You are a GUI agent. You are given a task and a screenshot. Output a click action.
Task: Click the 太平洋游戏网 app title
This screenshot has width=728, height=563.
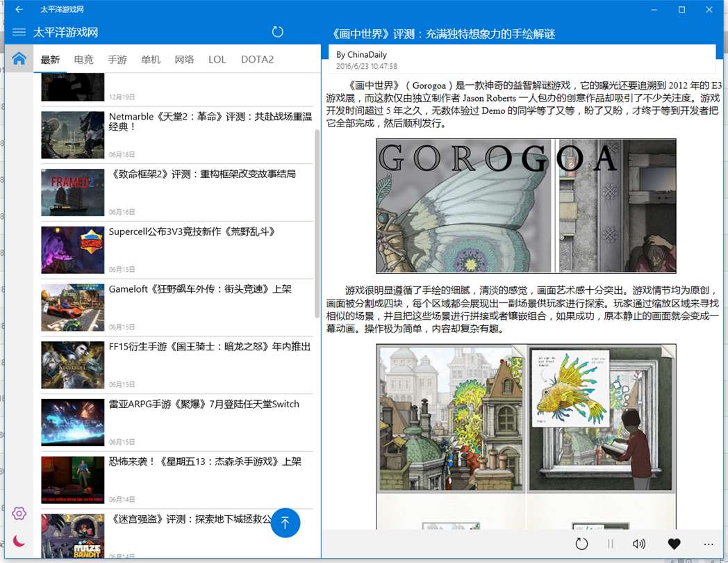(65, 32)
